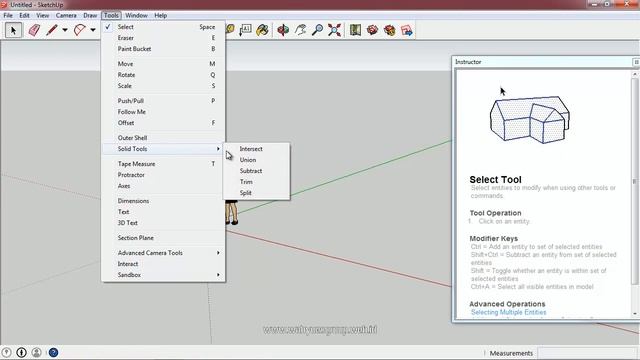Activate the Orbit tool icon
The image size is (640, 360).
(x=283, y=30)
